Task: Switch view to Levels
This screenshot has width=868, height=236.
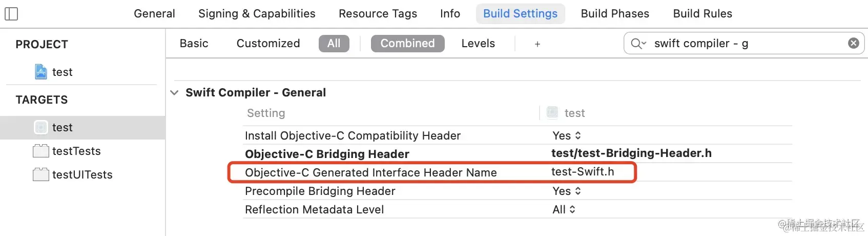Action: [x=478, y=44]
